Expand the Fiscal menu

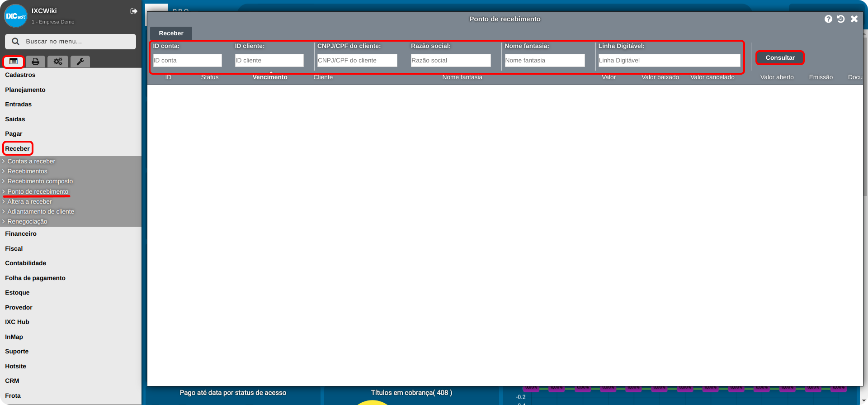pos(14,249)
